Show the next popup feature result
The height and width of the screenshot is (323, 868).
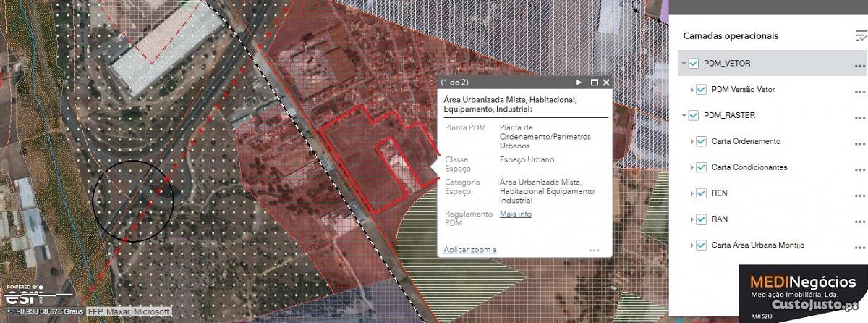coord(579,83)
